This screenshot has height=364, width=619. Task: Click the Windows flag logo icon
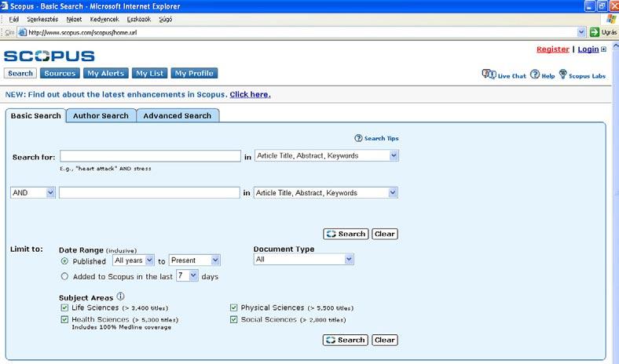[x=611, y=19]
